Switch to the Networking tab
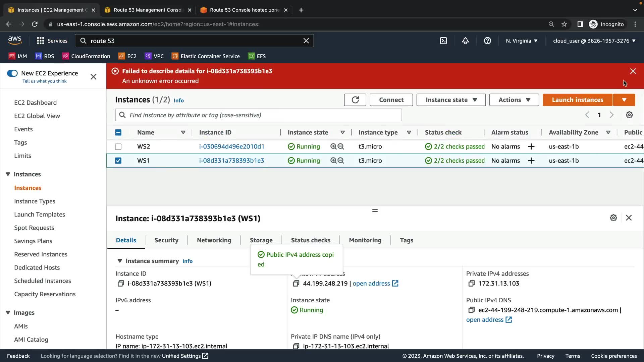 (x=214, y=240)
